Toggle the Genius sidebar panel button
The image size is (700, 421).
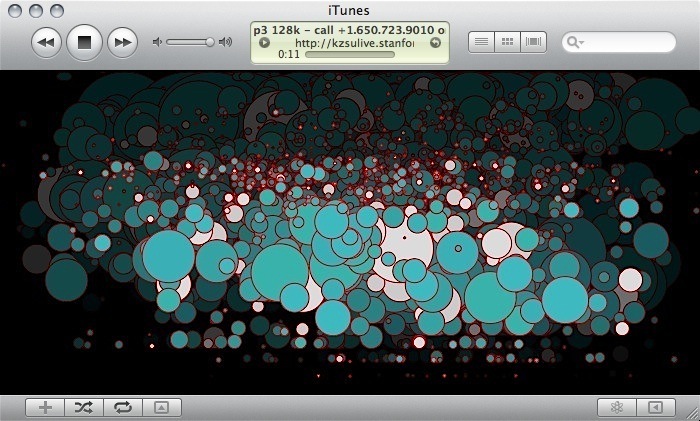click(x=655, y=407)
